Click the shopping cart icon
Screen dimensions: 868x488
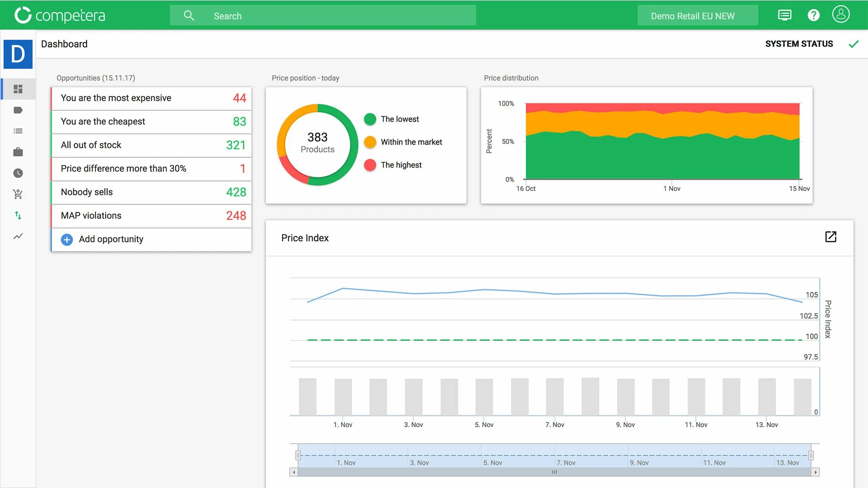coord(17,193)
